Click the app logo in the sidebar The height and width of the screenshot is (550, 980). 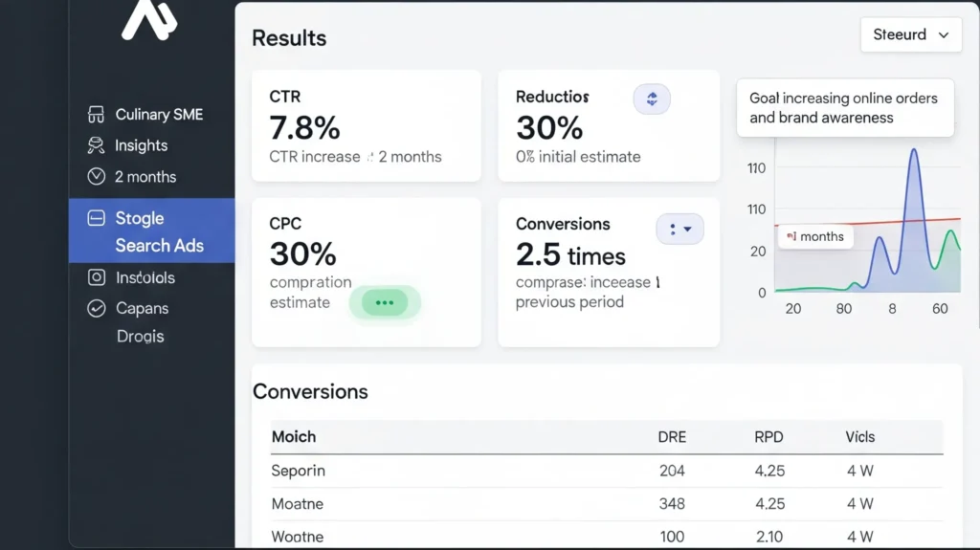tap(148, 19)
